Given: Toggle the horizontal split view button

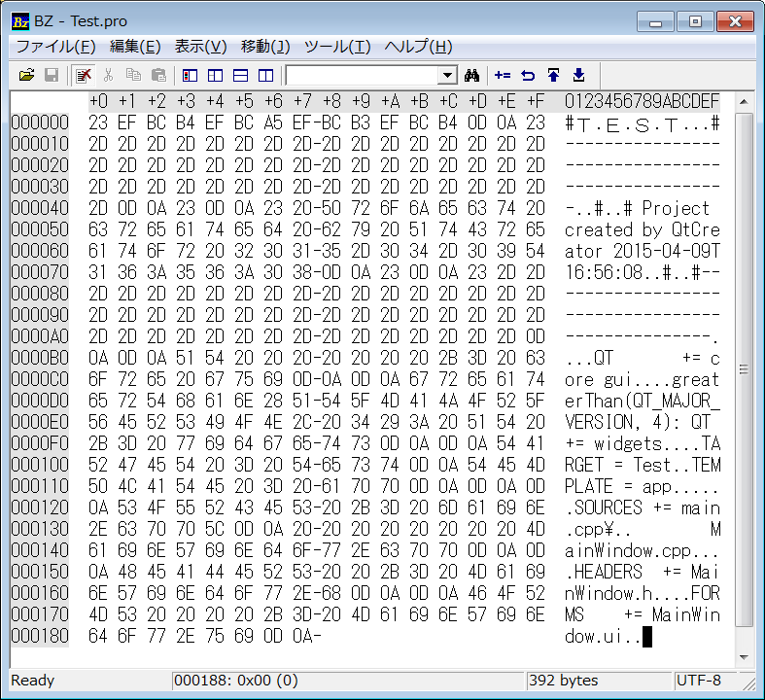Looking at the screenshot, I should [240, 75].
